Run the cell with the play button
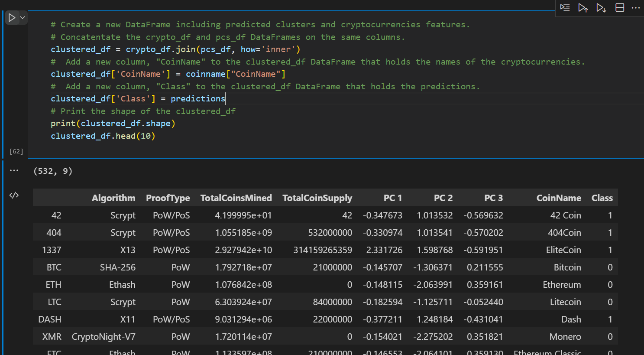The width and height of the screenshot is (644, 355). (12, 18)
